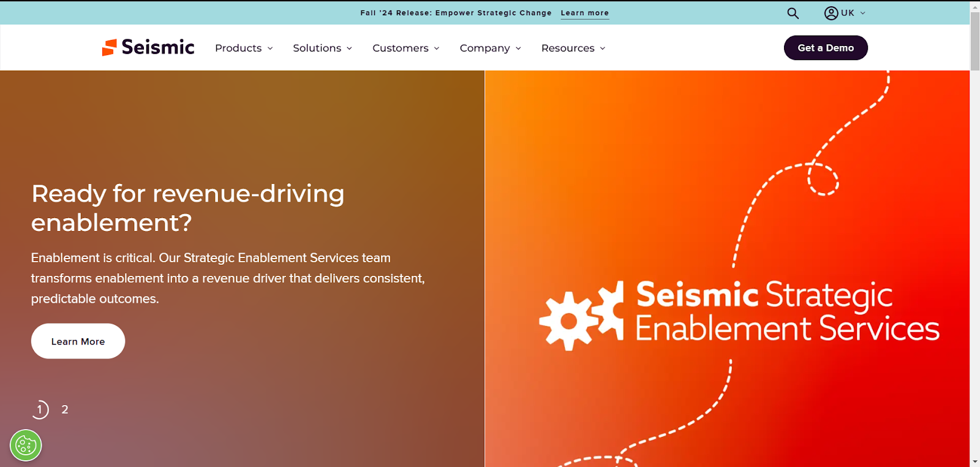This screenshot has width=980, height=467.
Task: Expand the Products menu chevron
Action: [x=270, y=48]
